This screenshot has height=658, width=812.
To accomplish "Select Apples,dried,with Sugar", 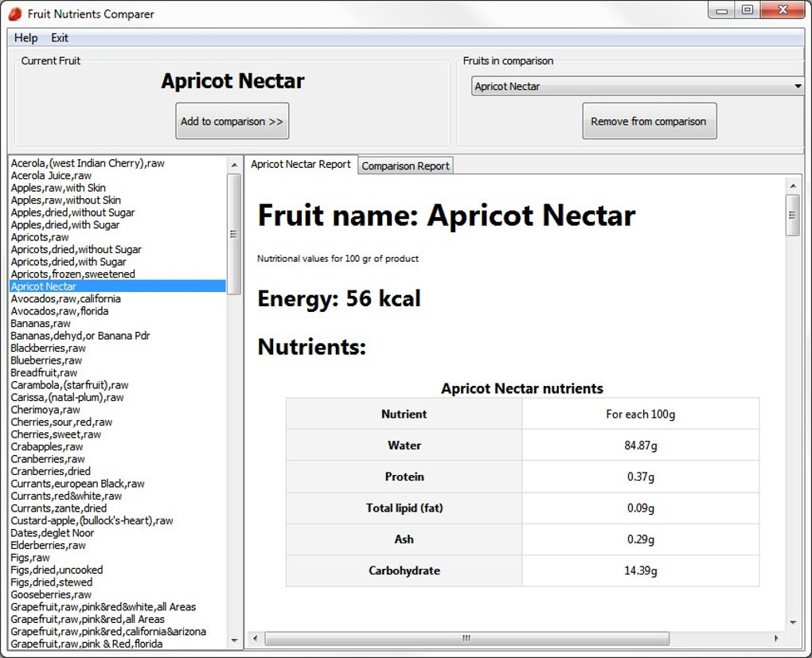I will [118, 224].
